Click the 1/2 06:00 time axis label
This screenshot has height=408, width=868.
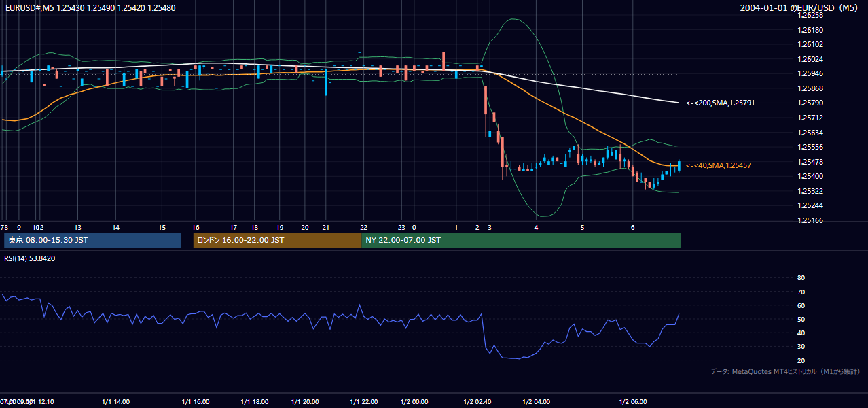click(633, 402)
